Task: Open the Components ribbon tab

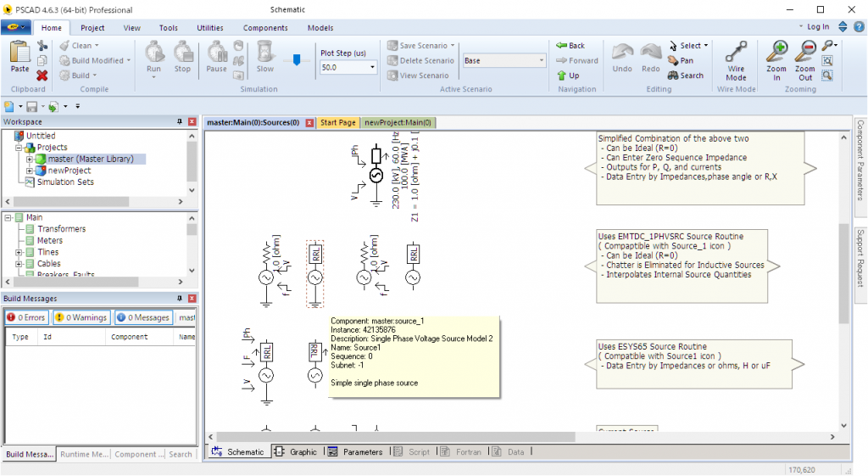Action: 264,28
